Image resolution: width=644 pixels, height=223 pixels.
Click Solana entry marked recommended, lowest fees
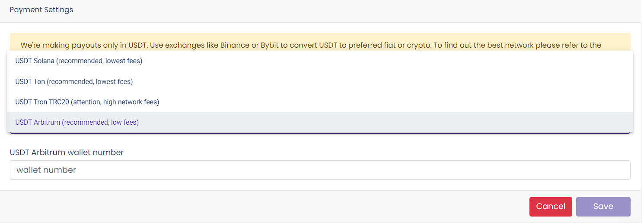click(320, 61)
